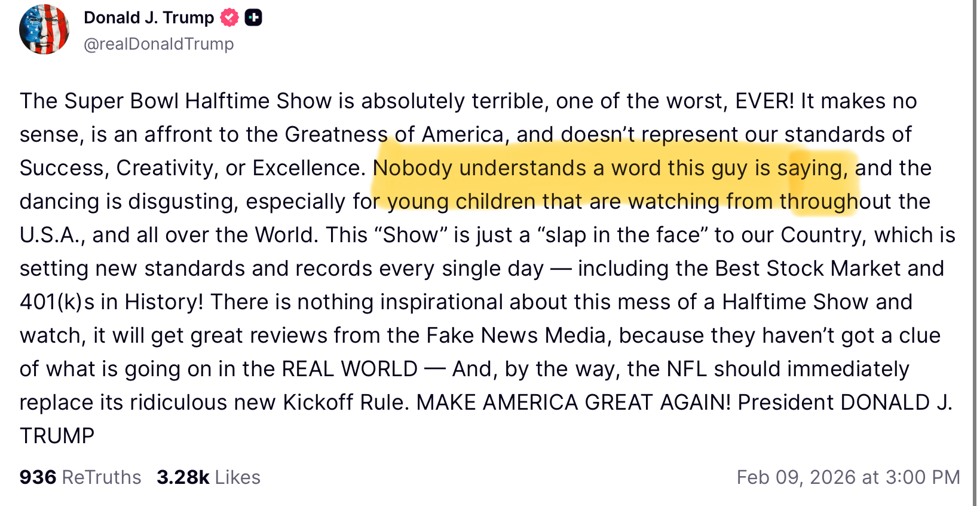Click the "MAKE AMERICA GREAT AGAIN!" text
Screen dimensions: 980x506
tap(573, 403)
